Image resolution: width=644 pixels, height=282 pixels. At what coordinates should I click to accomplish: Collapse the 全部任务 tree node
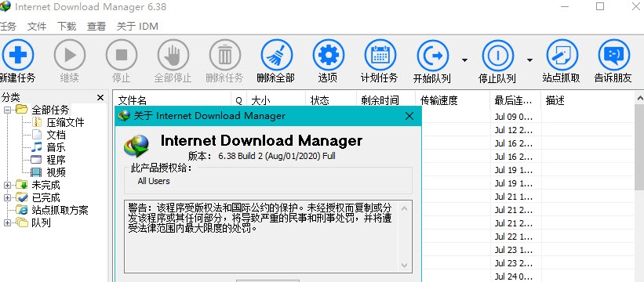(7, 110)
